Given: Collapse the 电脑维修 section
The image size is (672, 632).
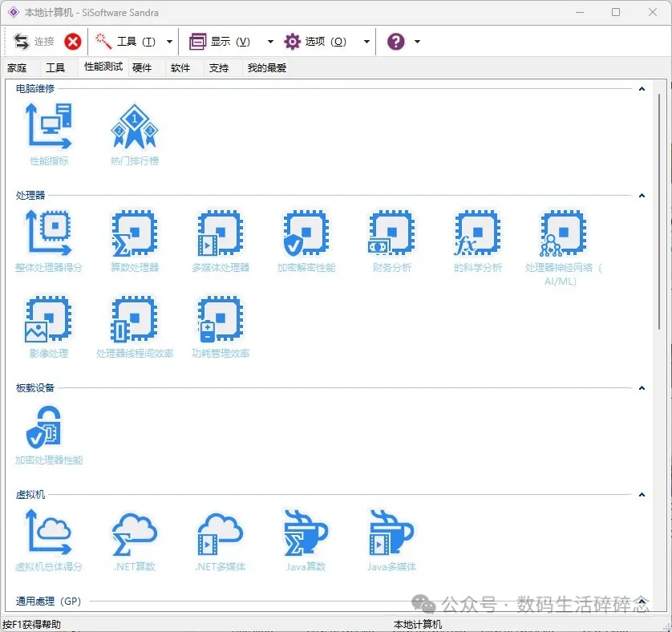Looking at the screenshot, I should click(x=642, y=89).
